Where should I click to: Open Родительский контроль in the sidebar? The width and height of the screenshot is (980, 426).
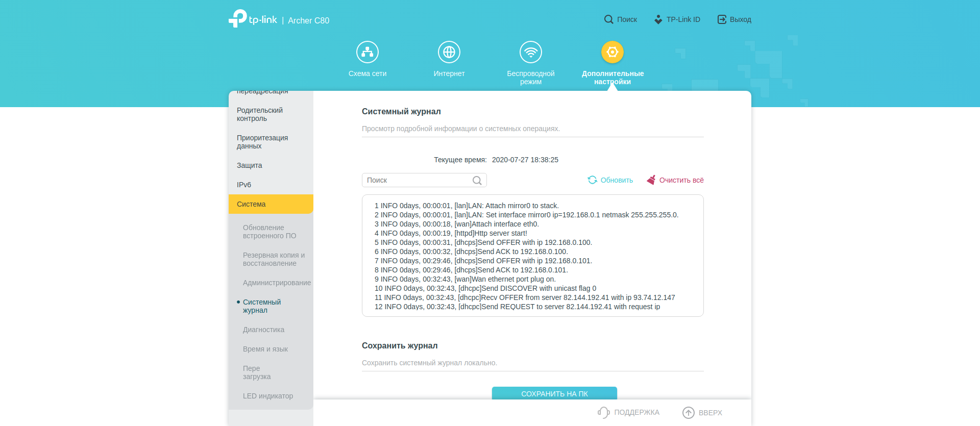[x=260, y=114]
